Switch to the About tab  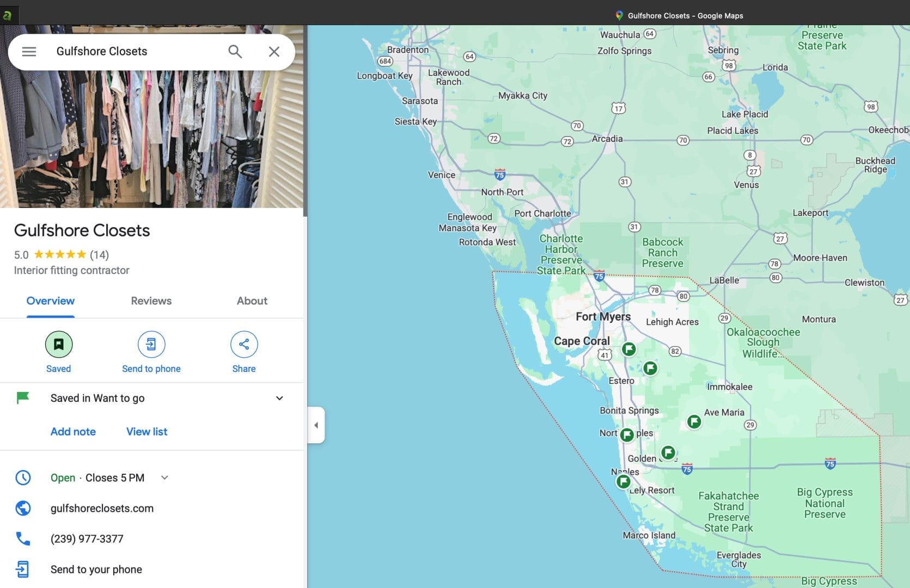[252, 301]
